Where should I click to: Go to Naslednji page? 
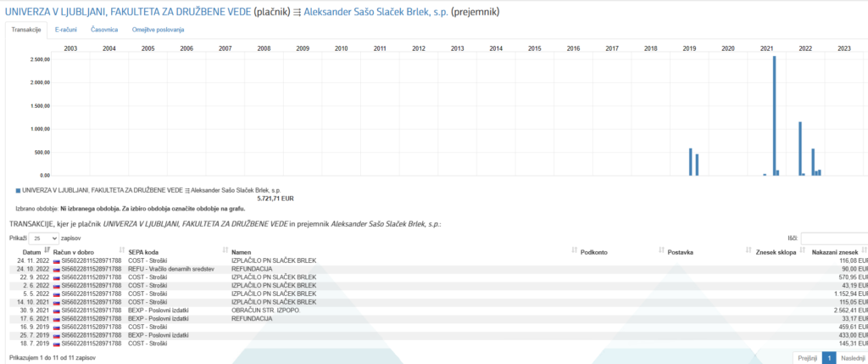coord(852,358)
